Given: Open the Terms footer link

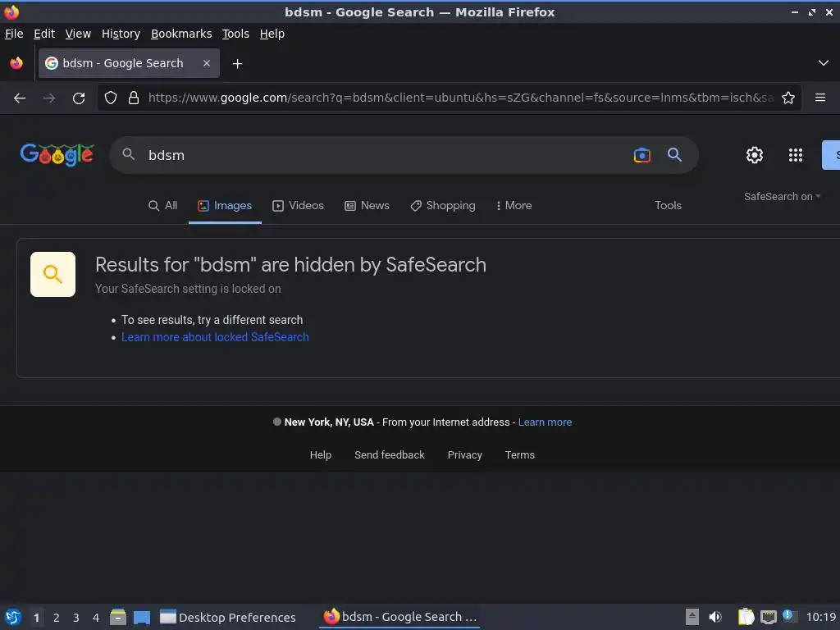Looking at the screenshot, I should (519, 454).
